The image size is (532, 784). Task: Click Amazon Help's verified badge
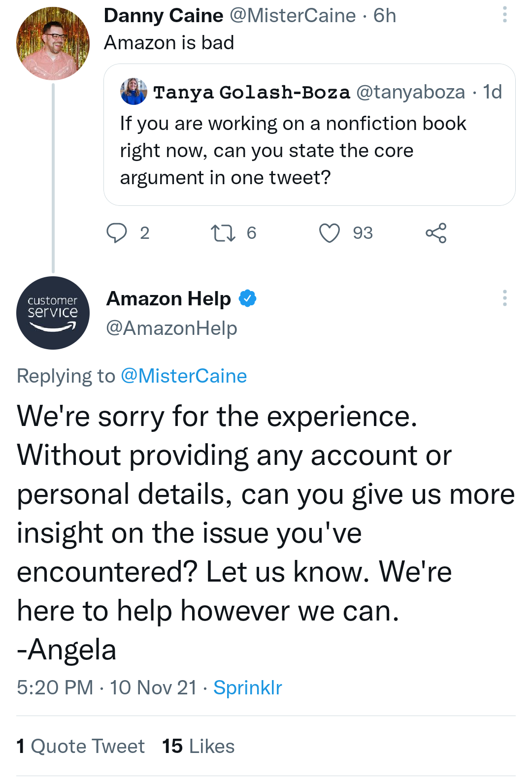click(x=247, y=298)
